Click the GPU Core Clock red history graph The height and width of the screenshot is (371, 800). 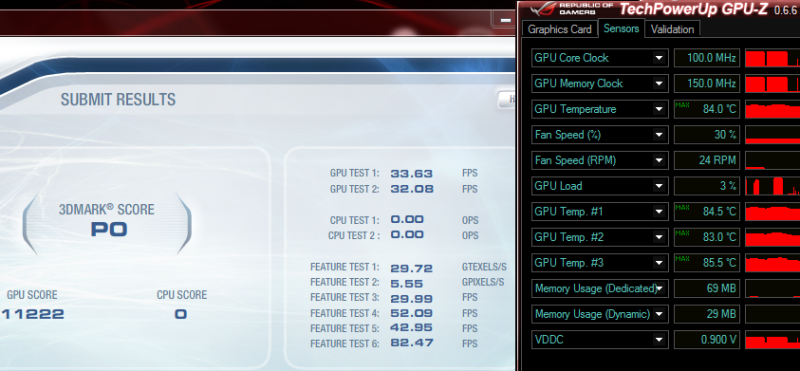click(x=772, y=58)
